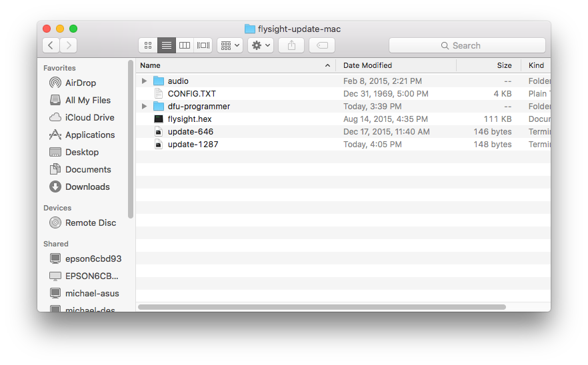Expand the dfu-programmer folder triangle
Image resolution: width=588 pixels, height=365 pixels.
pyautogui.click(x=145, y=107)
